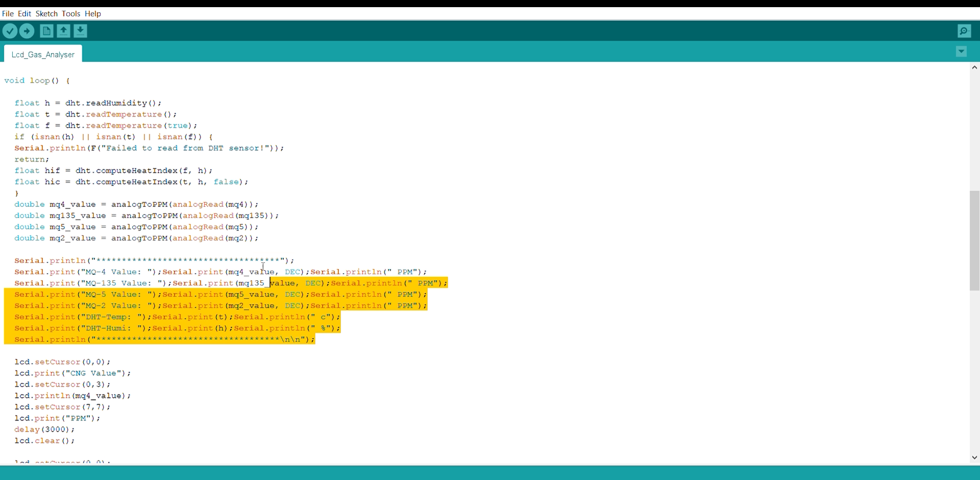Click the highlighted 'DHT-Temp: ' line
This screenshot has height=480, width=980.
(x=177, y=317)
